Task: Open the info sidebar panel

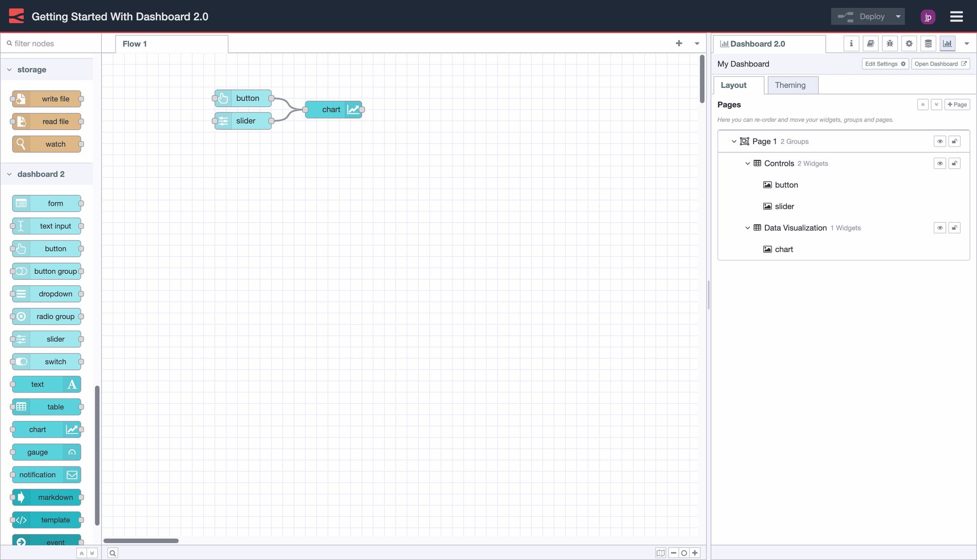Action: point(851,43)
